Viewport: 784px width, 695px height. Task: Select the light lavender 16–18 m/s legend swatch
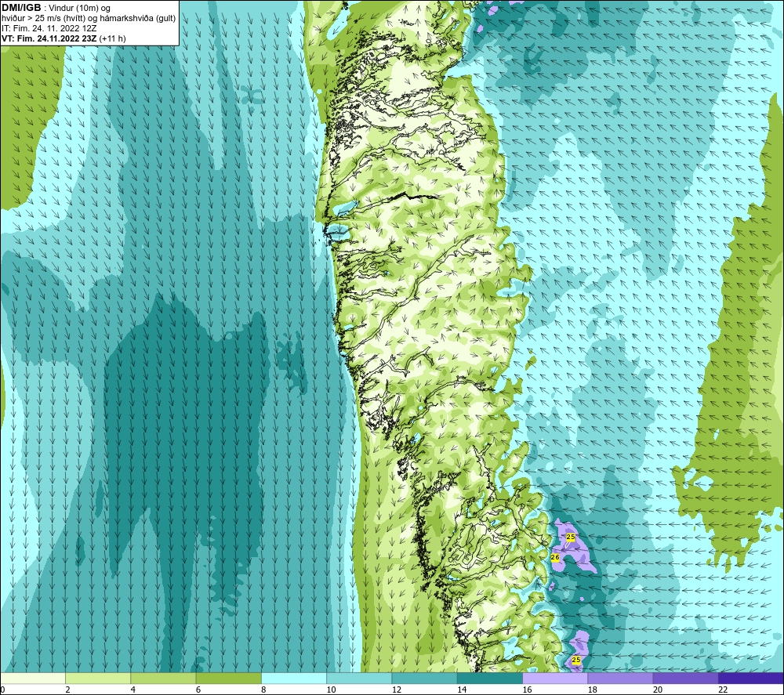point(555,678)
